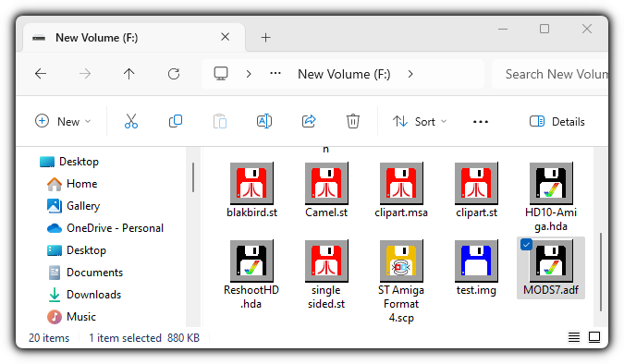Open Gallery in navigation pane
624x364 pixels.
point(73,206)
